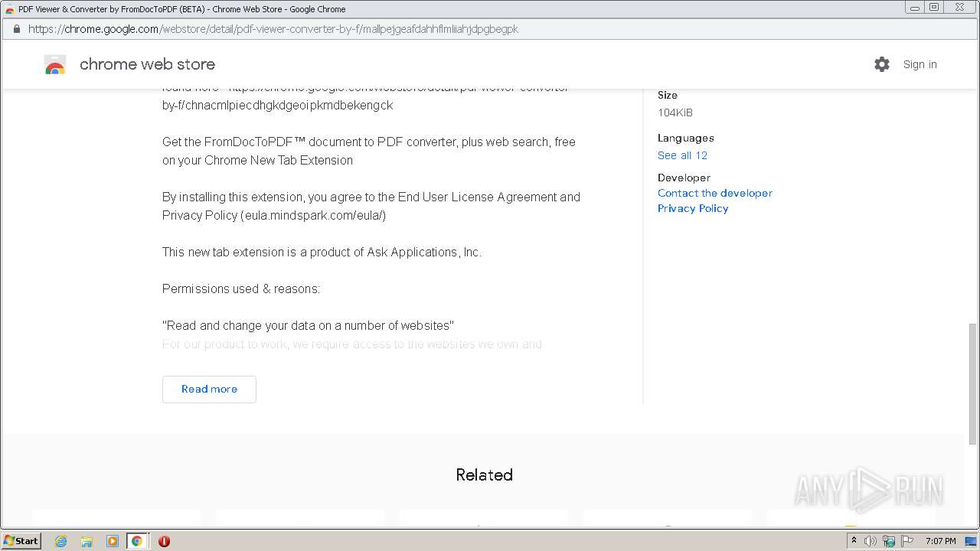Click the Size label
Viewport: 980px width, 551px height.
click(x=667, y=95)
